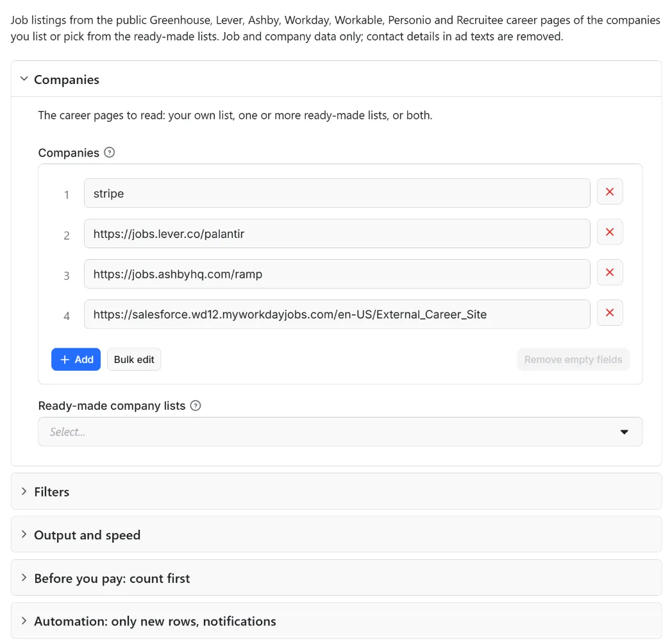Viewport: 672px width, 642px height.
Task: Delete the salesforce workday URL entry
Action: click(609, 312)
